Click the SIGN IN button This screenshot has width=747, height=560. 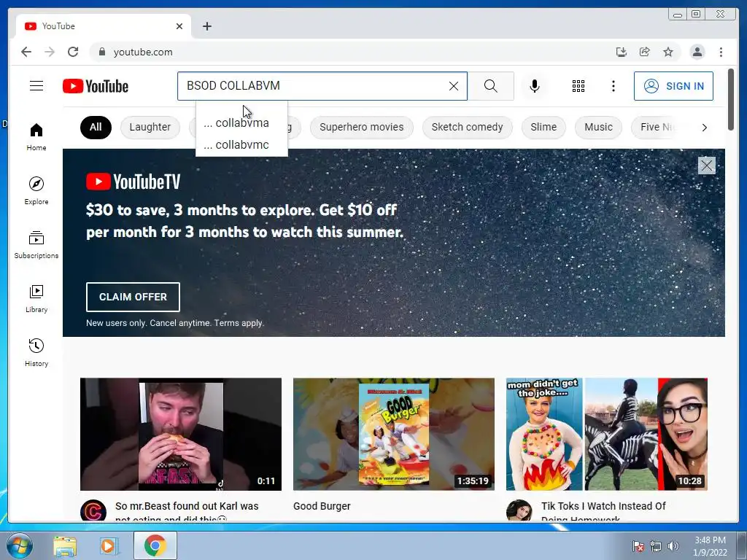[x=673, y=86]
